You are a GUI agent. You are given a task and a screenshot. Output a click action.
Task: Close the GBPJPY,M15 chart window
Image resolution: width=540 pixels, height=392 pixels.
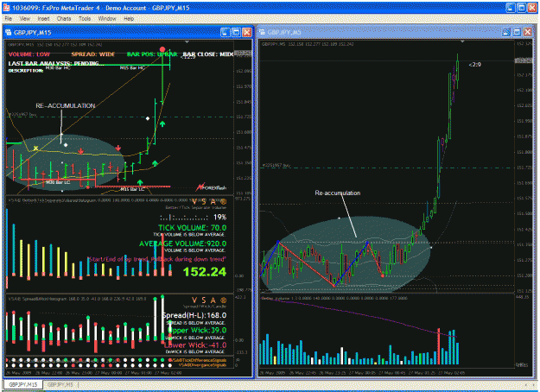247,32
